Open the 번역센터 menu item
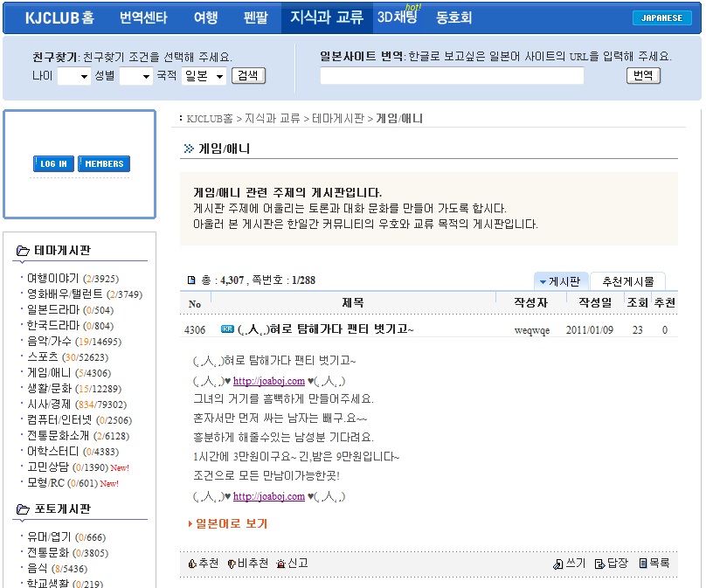 (x=143, y=17)
